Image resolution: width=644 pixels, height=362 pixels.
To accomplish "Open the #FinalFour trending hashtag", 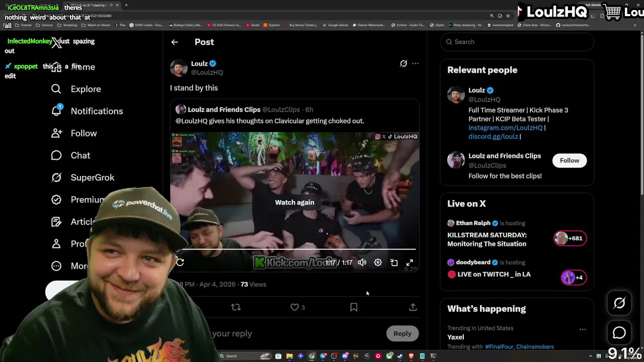I will click(498, 347).
